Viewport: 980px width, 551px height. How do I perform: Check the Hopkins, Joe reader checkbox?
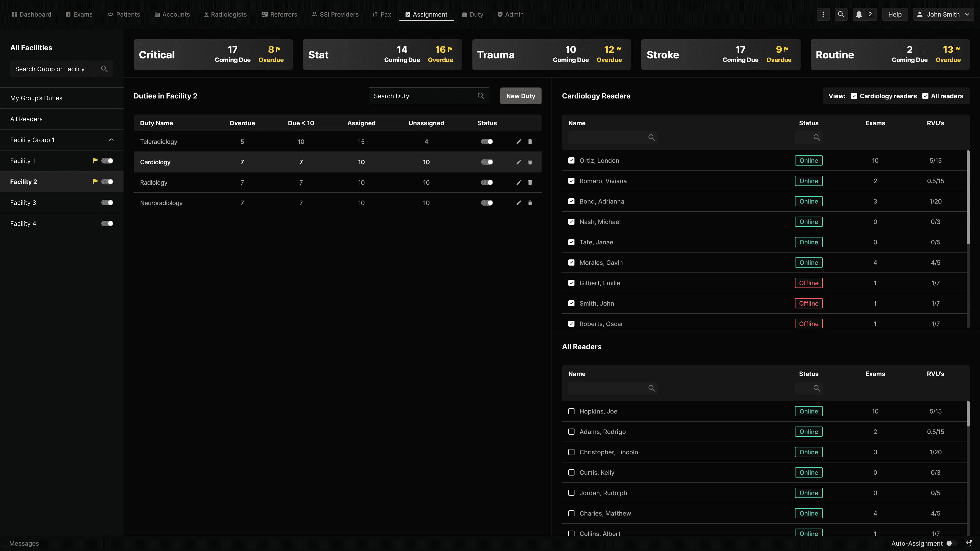coord(571,411)
